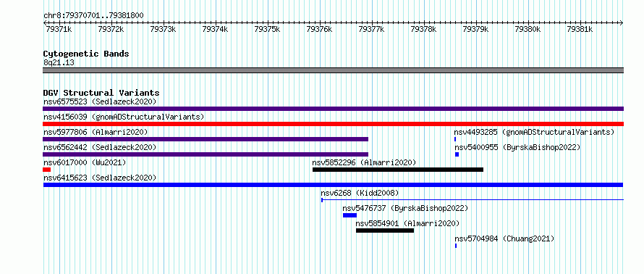
Task: Click the 79376k ruler position
Action: point(320,29)
